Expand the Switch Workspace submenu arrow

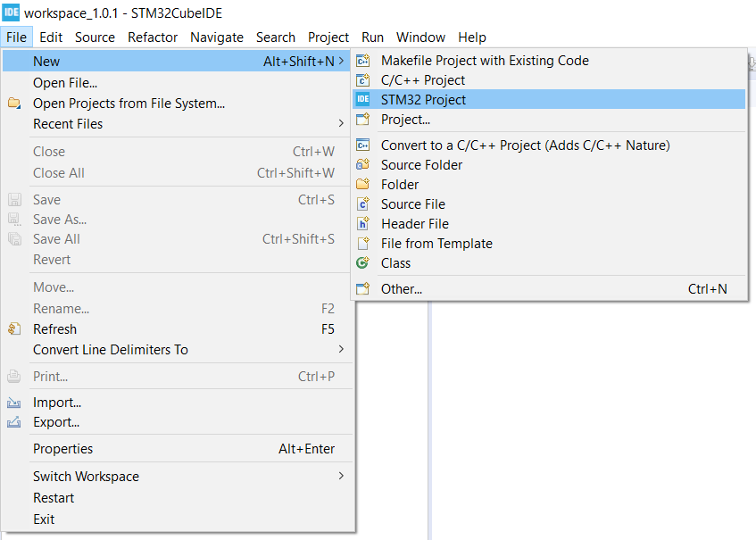tap(341, 476)
